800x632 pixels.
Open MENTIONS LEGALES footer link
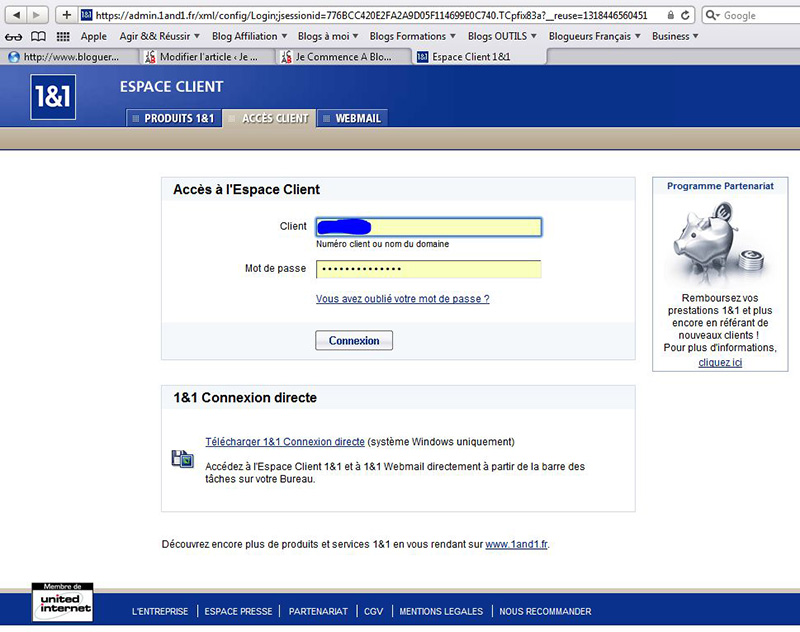click(x=441, y=611)
